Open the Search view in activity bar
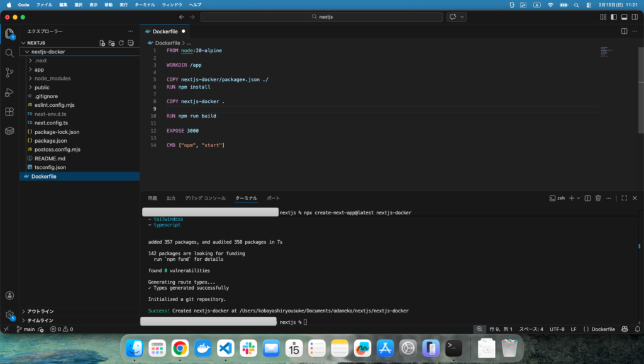The width and height of the screenshot is (644, 364). (x=9, y=53)
